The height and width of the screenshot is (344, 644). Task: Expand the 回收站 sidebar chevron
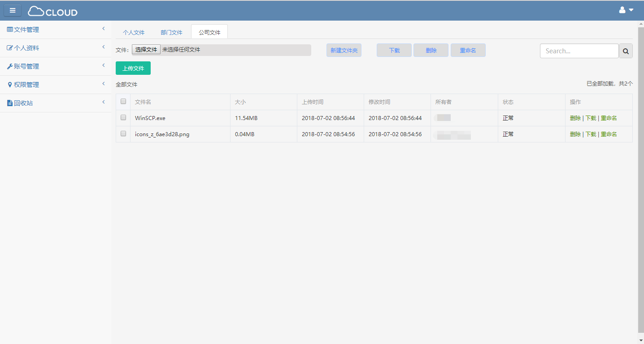pos(104,102)
